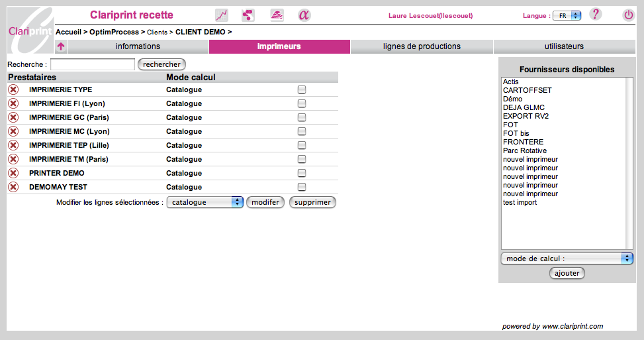Click the alpha symbol icon
Image resolution: width=644 pixels, height=340 pixels.
point(304,15)
